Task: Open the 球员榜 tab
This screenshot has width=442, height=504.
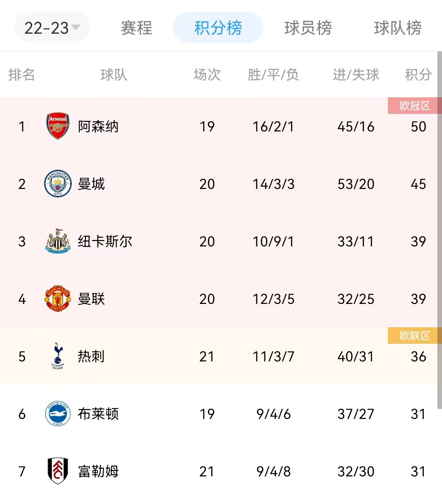Action: tap(308, 28)
